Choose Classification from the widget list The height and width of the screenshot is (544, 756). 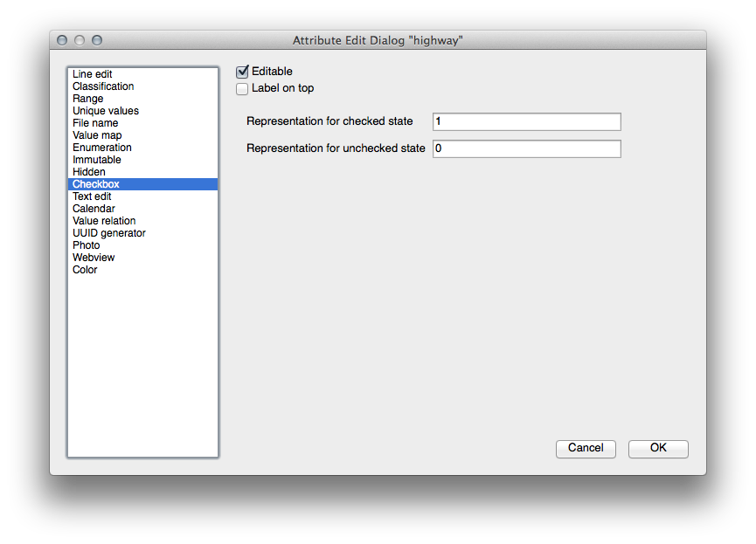click(x=103, y=86)
